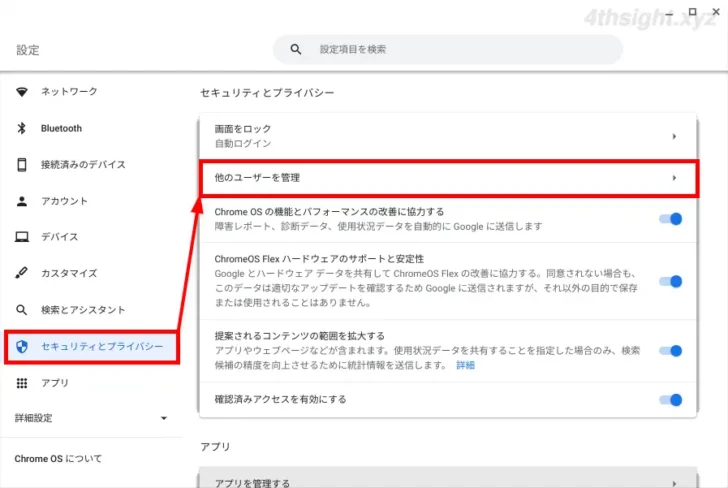The width and height of the screenshot is (728, 488).
Task: Select ネットワーク in the sidebar menu
Action: (x=69, y=91)
